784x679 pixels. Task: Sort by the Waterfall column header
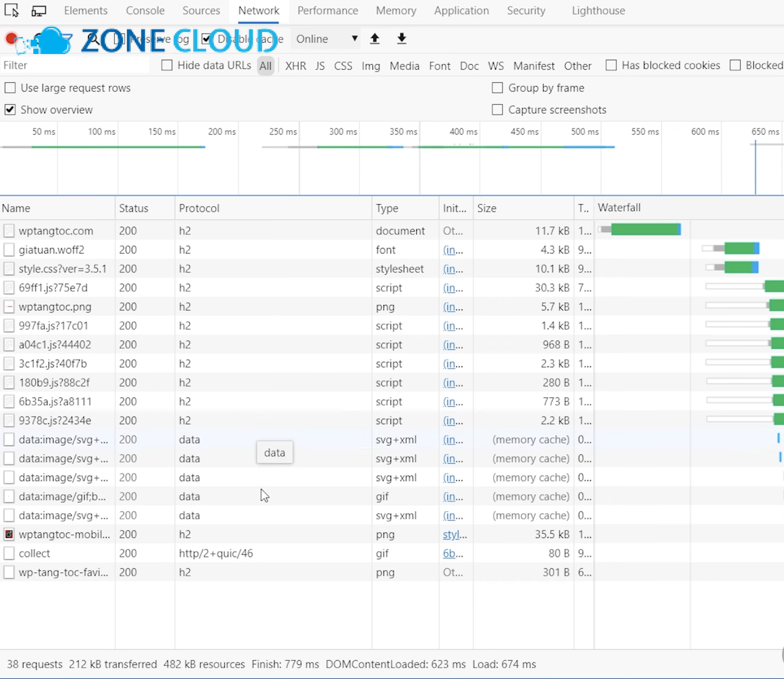pos(689,208)
